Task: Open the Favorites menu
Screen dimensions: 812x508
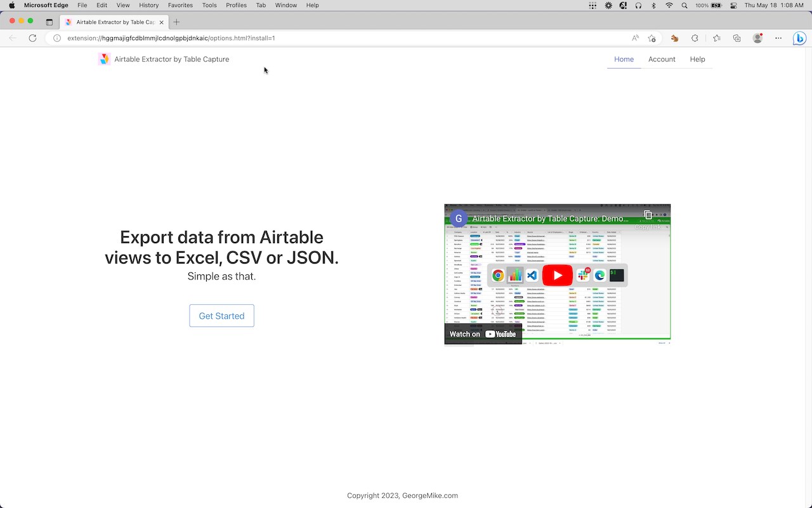Action: 180,5
